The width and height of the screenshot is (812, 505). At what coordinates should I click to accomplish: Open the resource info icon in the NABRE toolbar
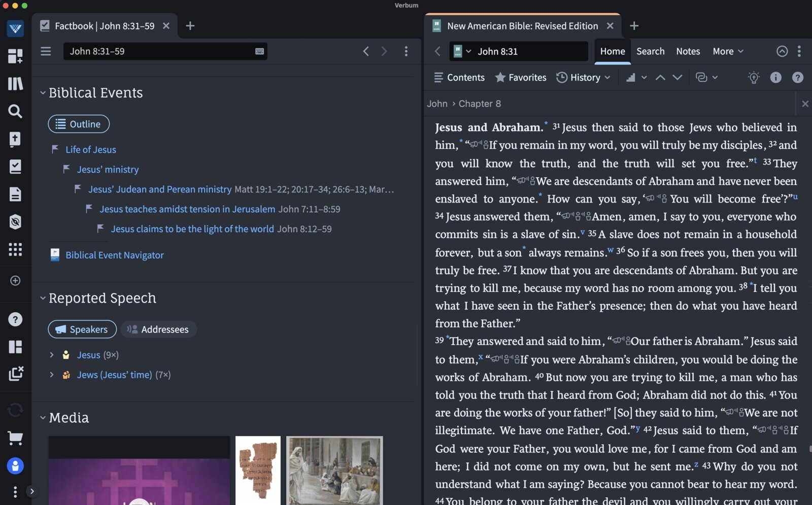click(x=775, y=77)
